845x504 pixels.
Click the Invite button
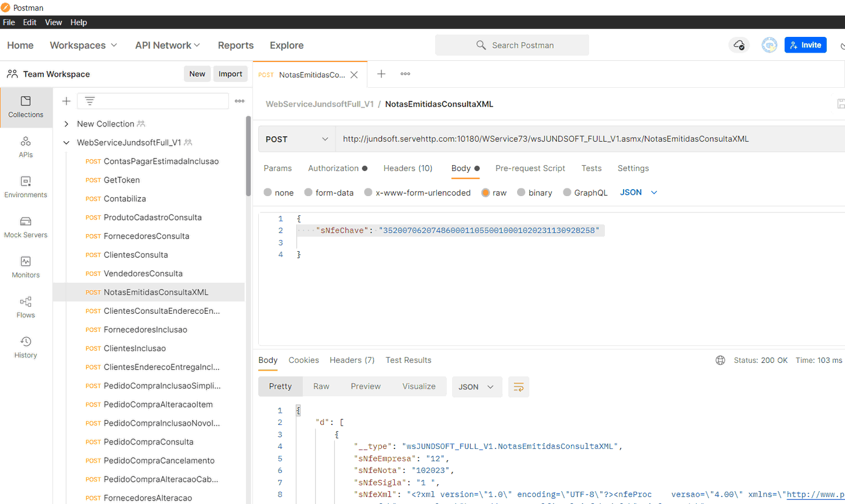coord(805,45)
